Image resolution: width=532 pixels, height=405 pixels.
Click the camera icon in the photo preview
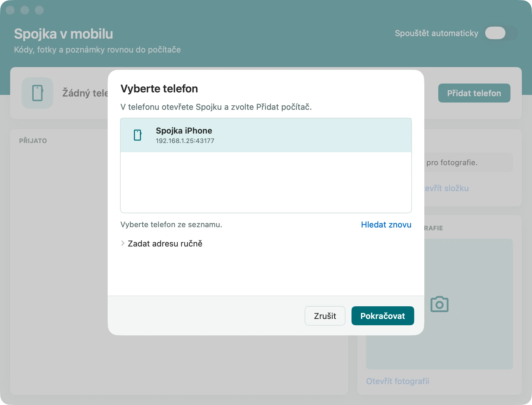click(x=439, y=304)
